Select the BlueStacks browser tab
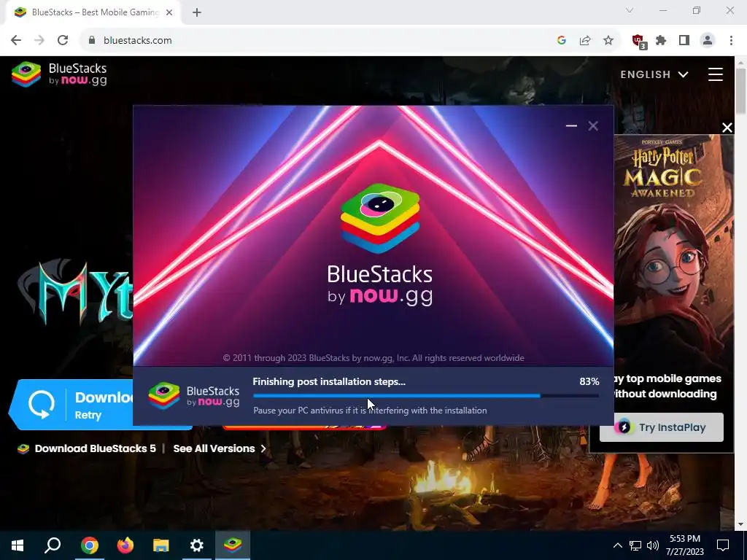This screenshot has height=560, width=747. coord(93,12)
